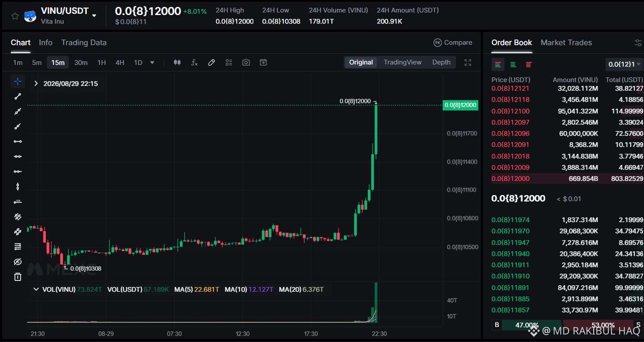Open the 0.0{12}1 price precision dropdown
644x342 pixels.
coord(624,64)
